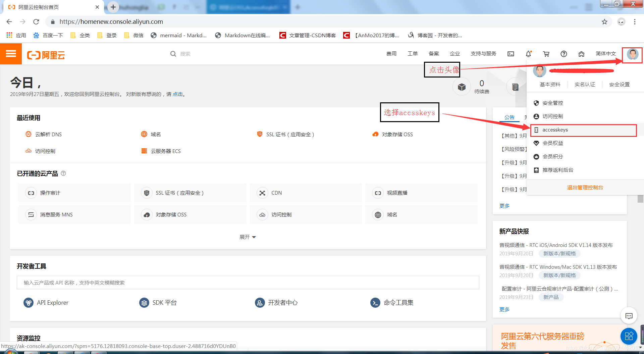
Task: Click the browser address bar URL
Action: pyautogui.click(x=111, y=22)
